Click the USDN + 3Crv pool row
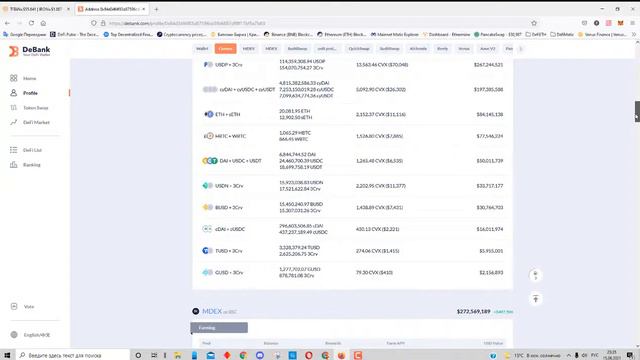This screenshot has height=360, width=640. pos(352,186)
